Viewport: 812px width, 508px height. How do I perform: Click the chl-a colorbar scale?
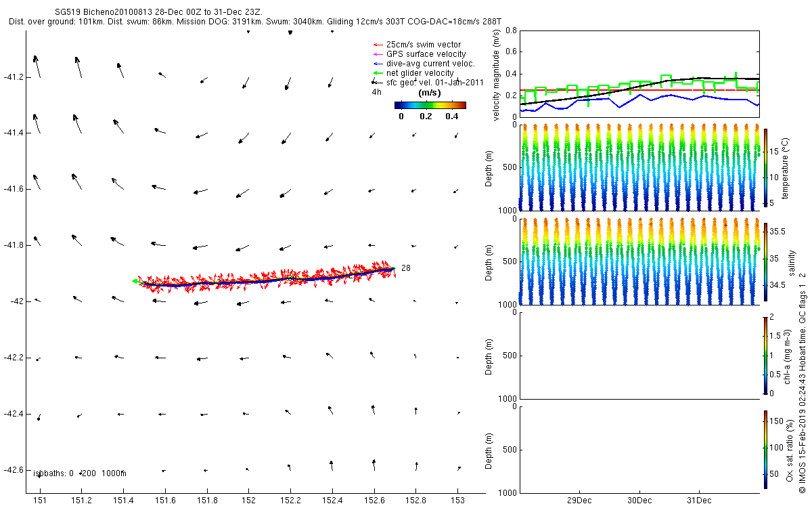pos(765,354)
